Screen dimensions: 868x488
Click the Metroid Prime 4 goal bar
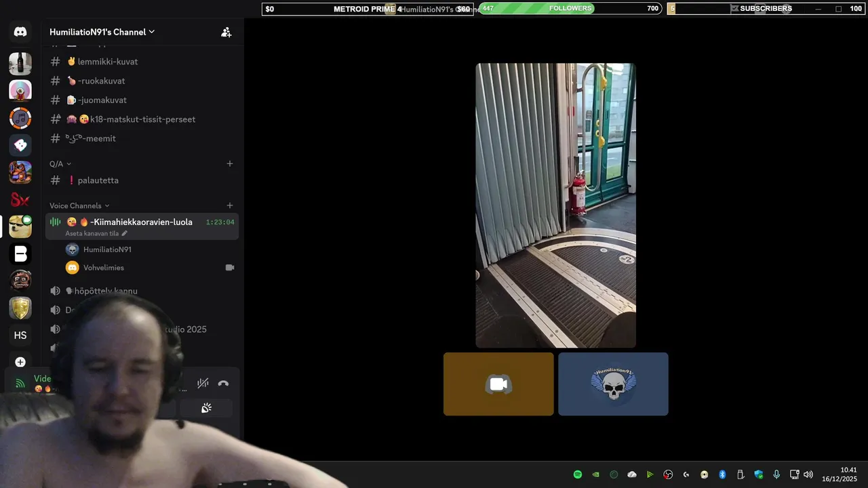pyautogui.click(x=368, y=9)
